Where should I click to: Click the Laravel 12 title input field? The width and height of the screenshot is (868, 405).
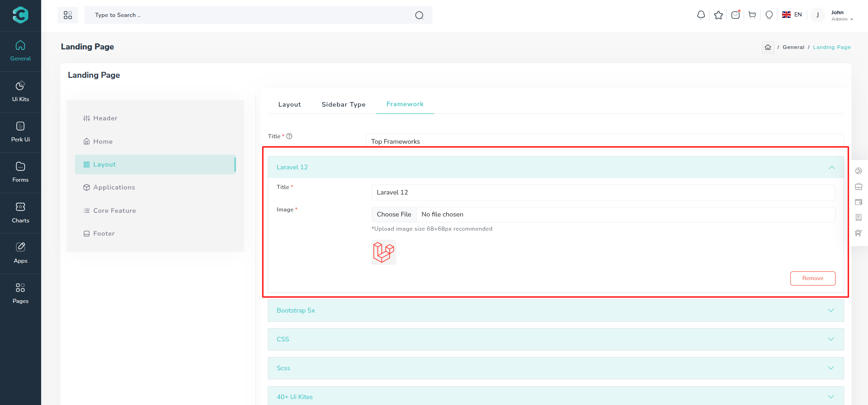pos(603,192)
